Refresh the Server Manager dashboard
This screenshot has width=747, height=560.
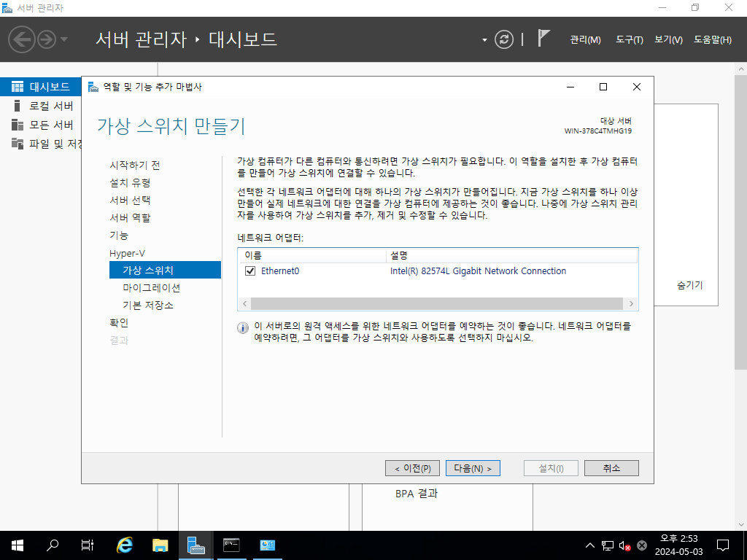(x=504, y=39)
